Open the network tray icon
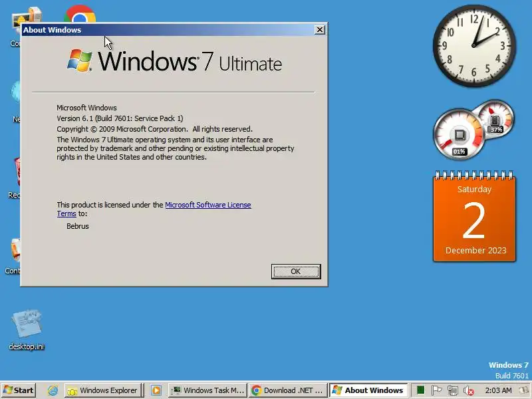The height and width of the screenshot is (399, 532). click(453, 391)
